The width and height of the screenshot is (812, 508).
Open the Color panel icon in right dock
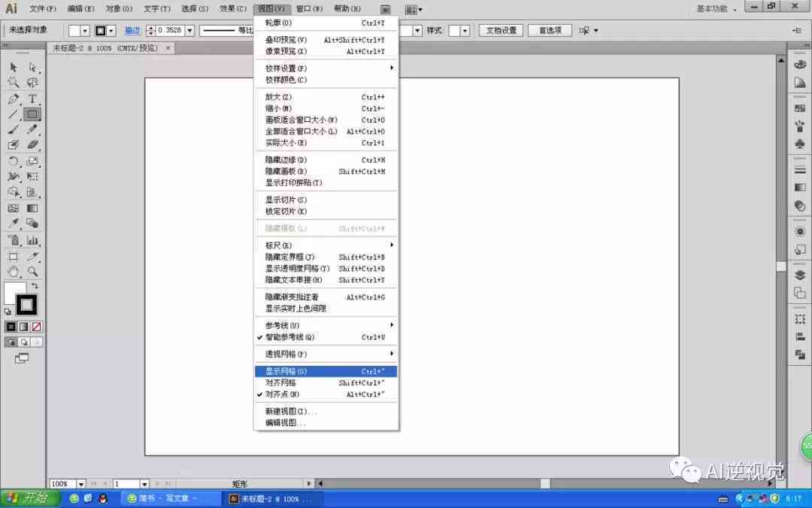tap(800, 64)
